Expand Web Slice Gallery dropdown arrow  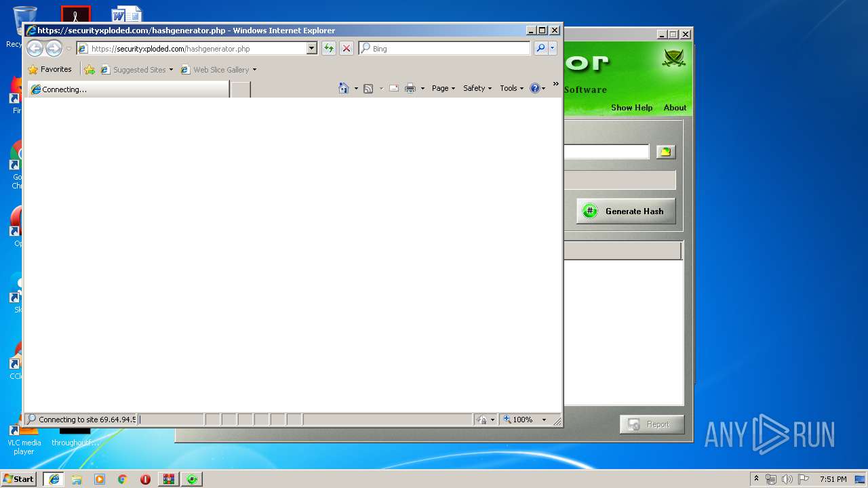click(x=254, y=70)
